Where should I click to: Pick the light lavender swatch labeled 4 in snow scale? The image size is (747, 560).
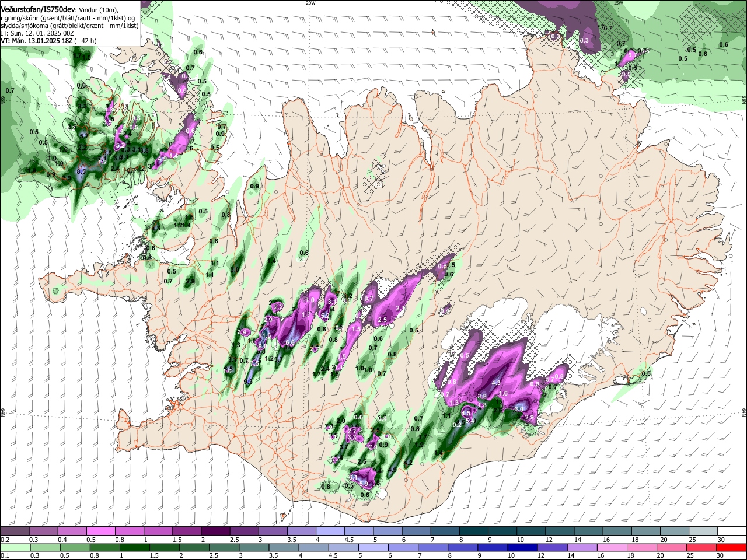[329, 531]
